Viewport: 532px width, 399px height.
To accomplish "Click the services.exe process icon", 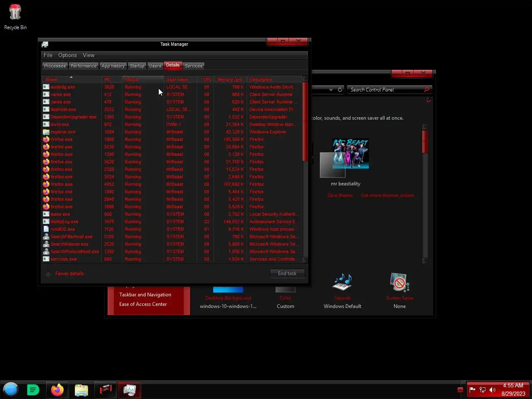I will (x=46, y=259).
